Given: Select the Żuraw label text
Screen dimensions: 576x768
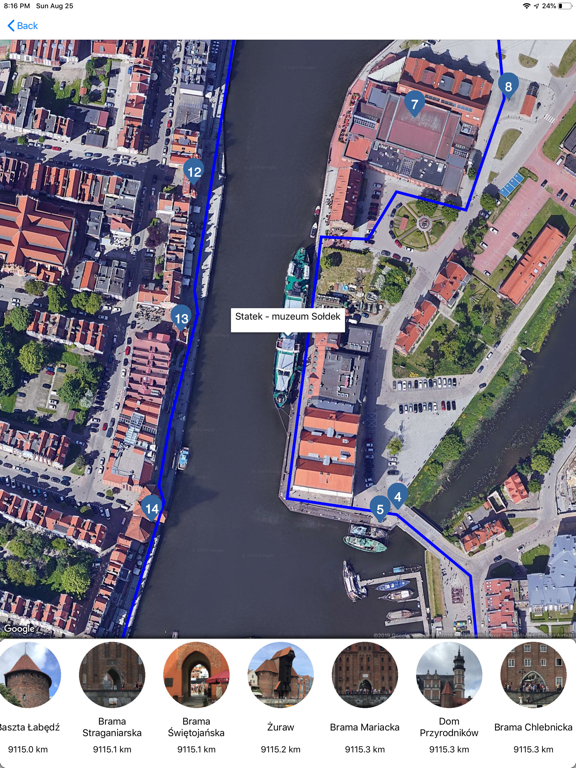Looking at the screenshot, I should click(280, 727).
